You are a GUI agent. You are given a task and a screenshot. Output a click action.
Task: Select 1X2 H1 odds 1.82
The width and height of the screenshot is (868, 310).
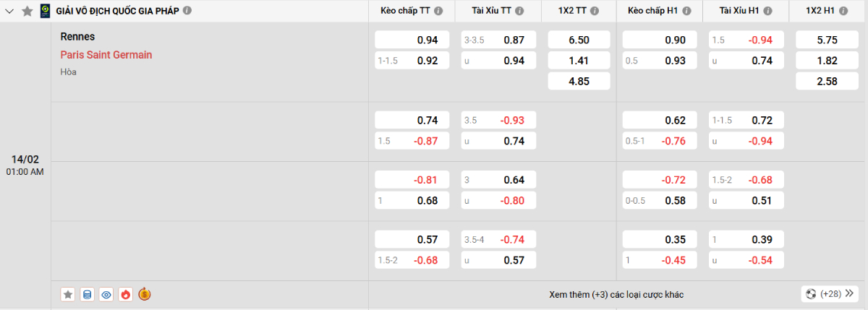click(827, 61)
